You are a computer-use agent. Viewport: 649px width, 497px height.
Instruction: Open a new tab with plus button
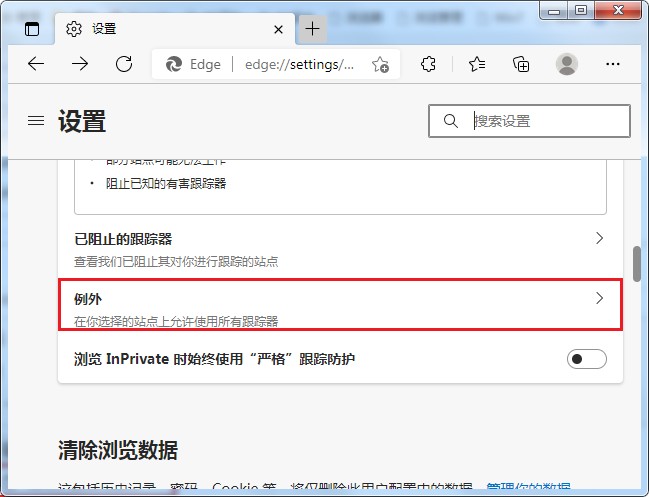click(312, 29)
